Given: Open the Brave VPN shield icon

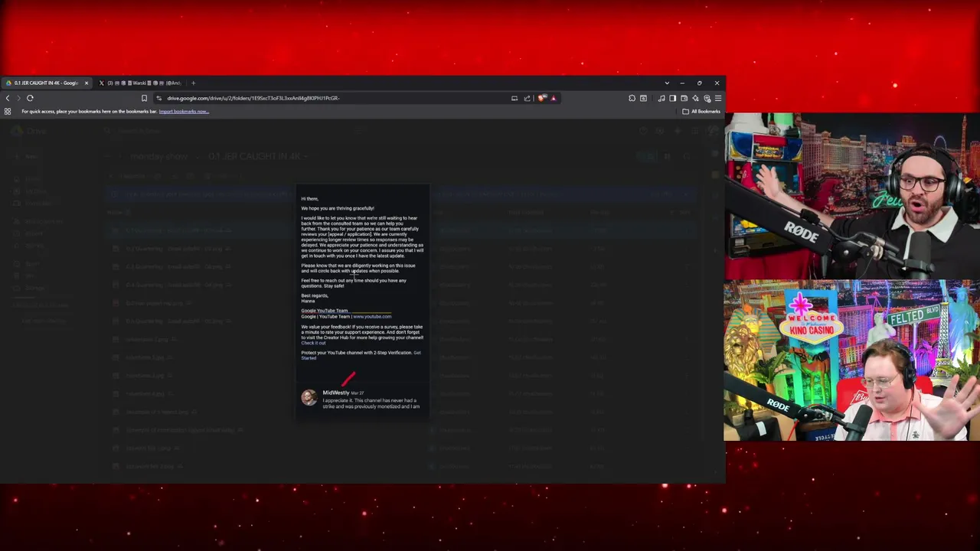Looking at the screenshot, I should pos(707,98).
